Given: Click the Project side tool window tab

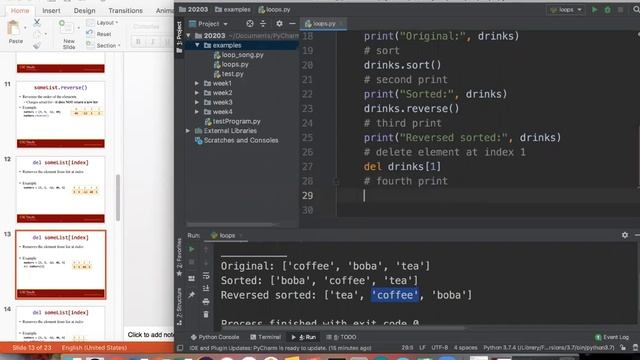Looking at the screenshot, I should pyautogui.click(x=179, y=37).
